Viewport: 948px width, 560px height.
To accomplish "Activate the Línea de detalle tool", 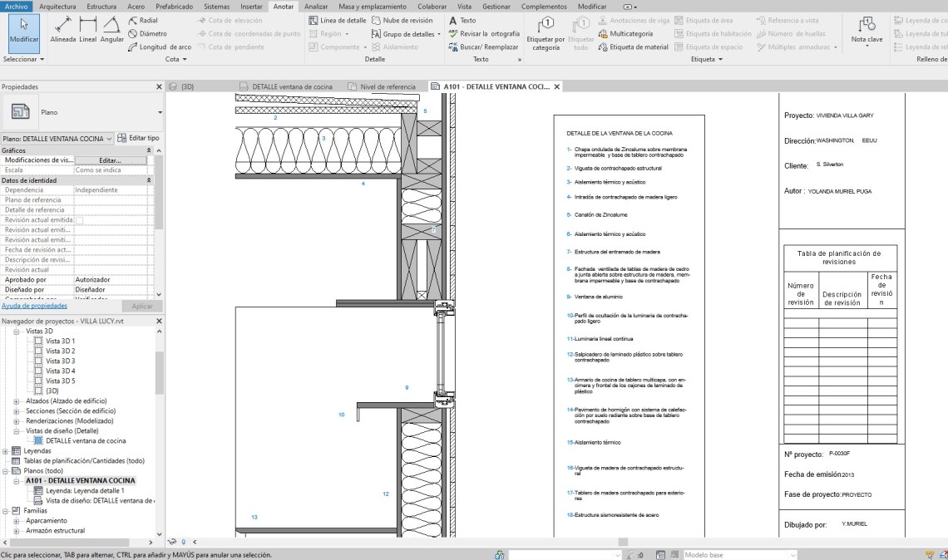I will [337, 20].
